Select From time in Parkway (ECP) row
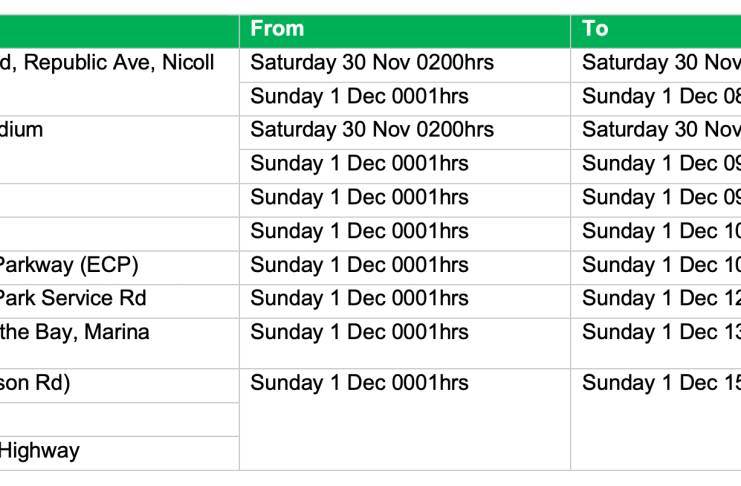 point(359,265)
